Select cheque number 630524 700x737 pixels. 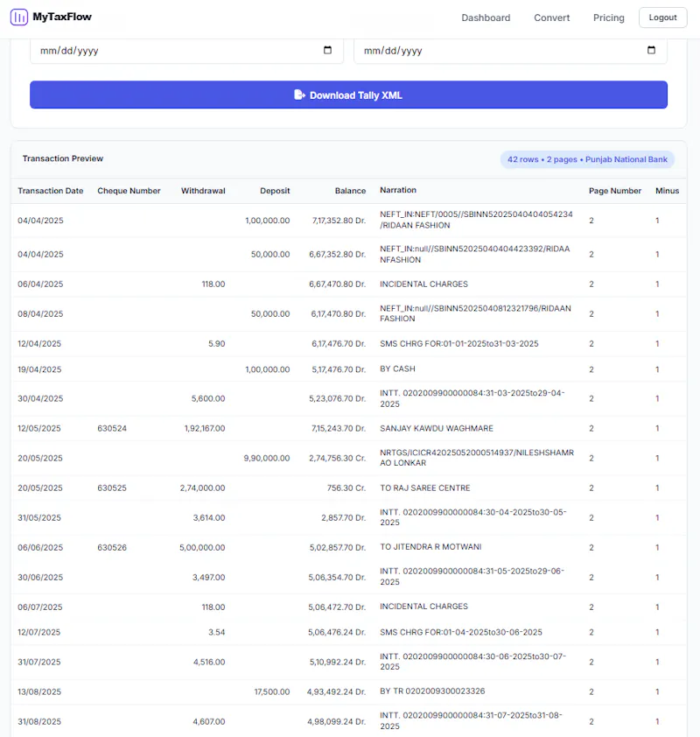tap(112, 428)
